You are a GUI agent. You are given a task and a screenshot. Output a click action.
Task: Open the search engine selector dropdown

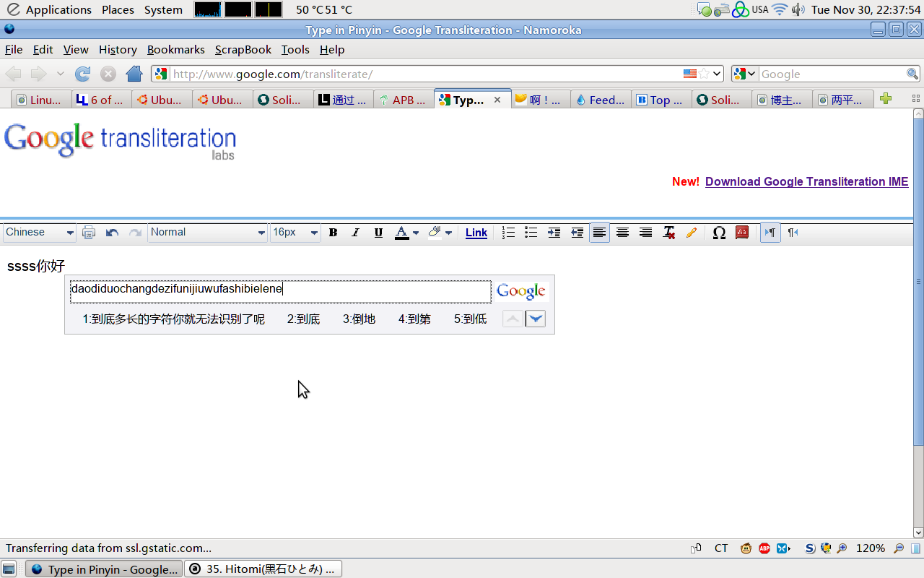(x=744, y=74)
